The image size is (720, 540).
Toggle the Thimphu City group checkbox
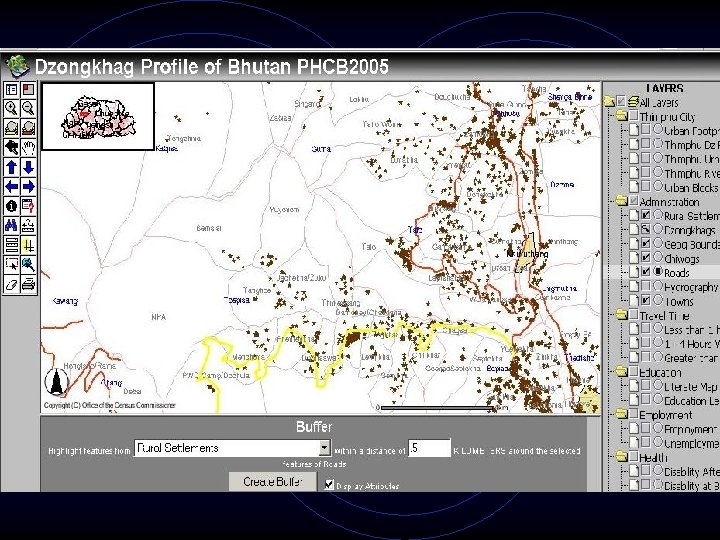[x=634, y=115]
